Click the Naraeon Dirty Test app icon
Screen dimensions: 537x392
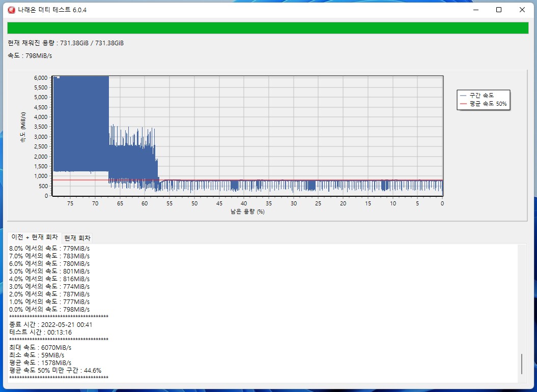click(11, 10)
